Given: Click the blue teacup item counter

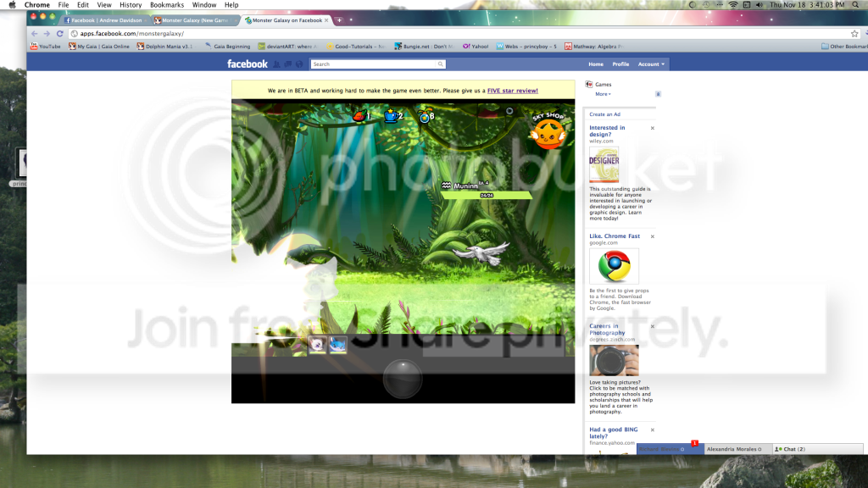Looking at the screenshot, I should click(x=393, y=115).
